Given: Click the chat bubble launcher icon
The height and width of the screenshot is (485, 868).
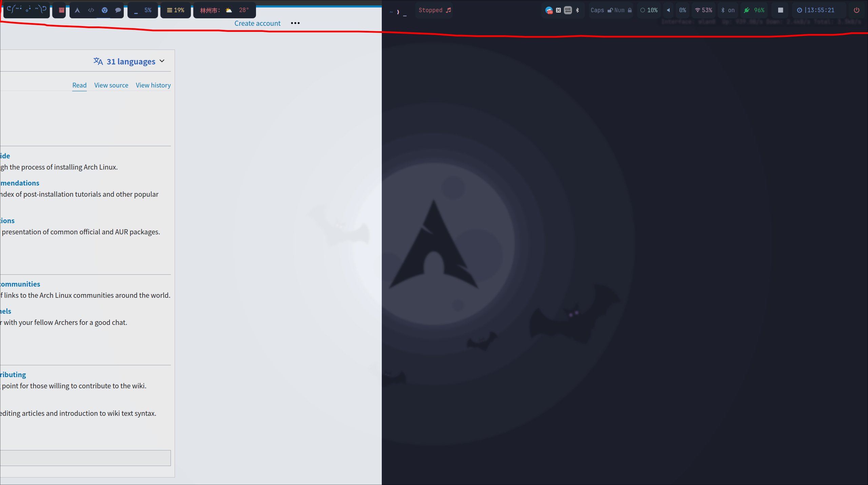Looking at the screenshot, I should pyautogui.click(x=118, y=10).
